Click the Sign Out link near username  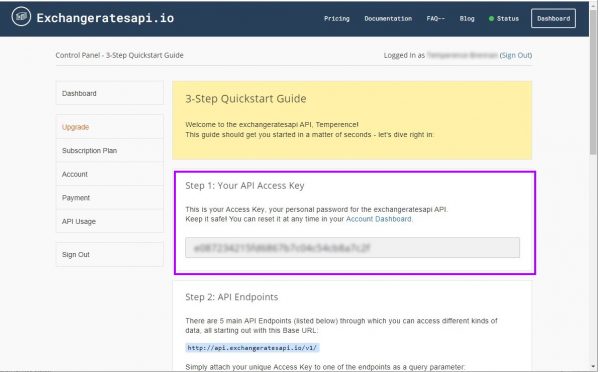tap(516, 55)
